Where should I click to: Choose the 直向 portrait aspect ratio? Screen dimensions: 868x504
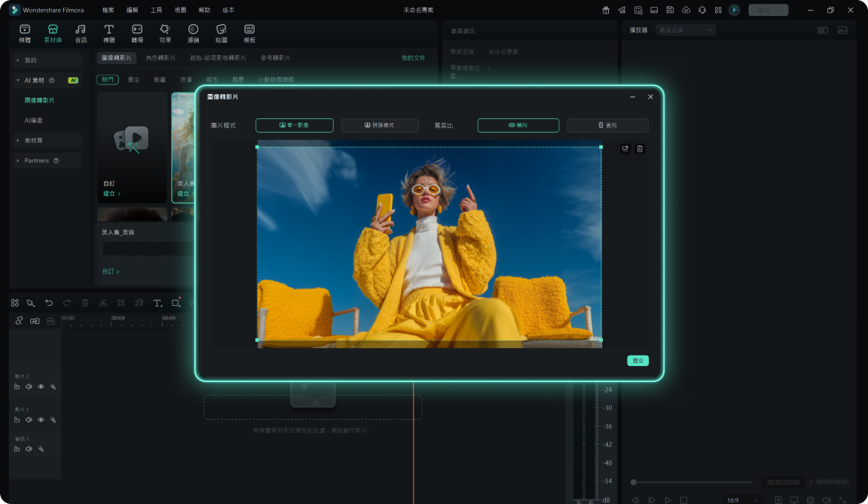tap(607, 126)
